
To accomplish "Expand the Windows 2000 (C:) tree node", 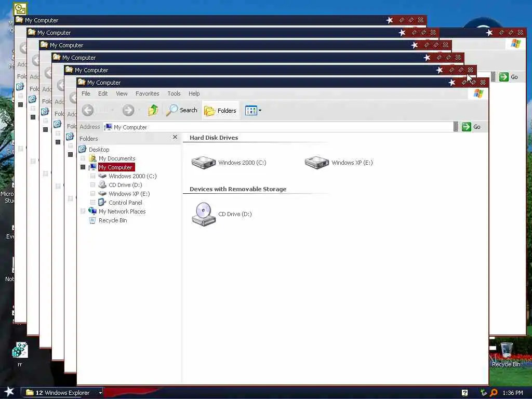I will (x=92, y=176).
